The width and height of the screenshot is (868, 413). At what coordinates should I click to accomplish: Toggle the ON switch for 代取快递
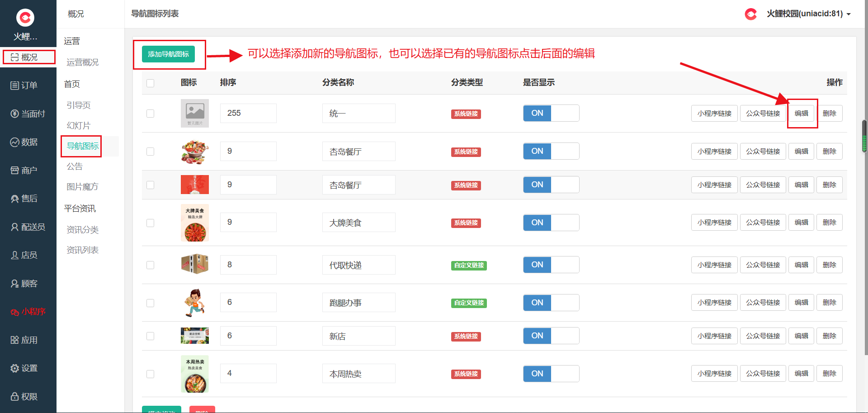(x=551, y=265)
